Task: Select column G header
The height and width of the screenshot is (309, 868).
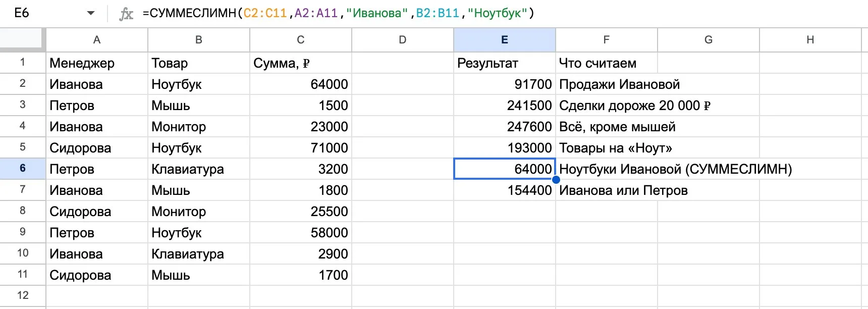Action: click(709, 40)
